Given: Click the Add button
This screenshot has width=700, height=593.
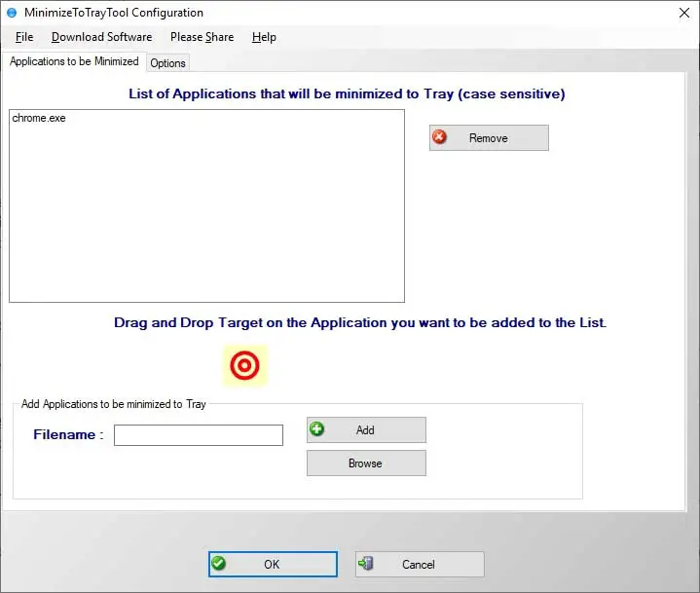Looking at the screenshot, I should [x=366, y=430].
